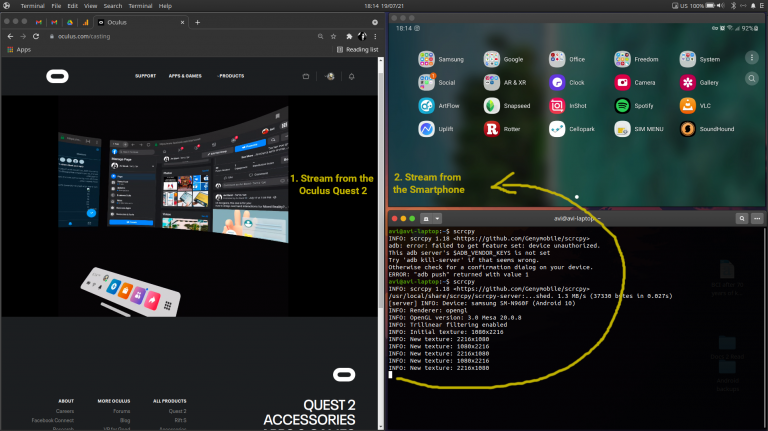Open the shopping cart on Oculus site
768x431 pixels.
pos(306,76)
